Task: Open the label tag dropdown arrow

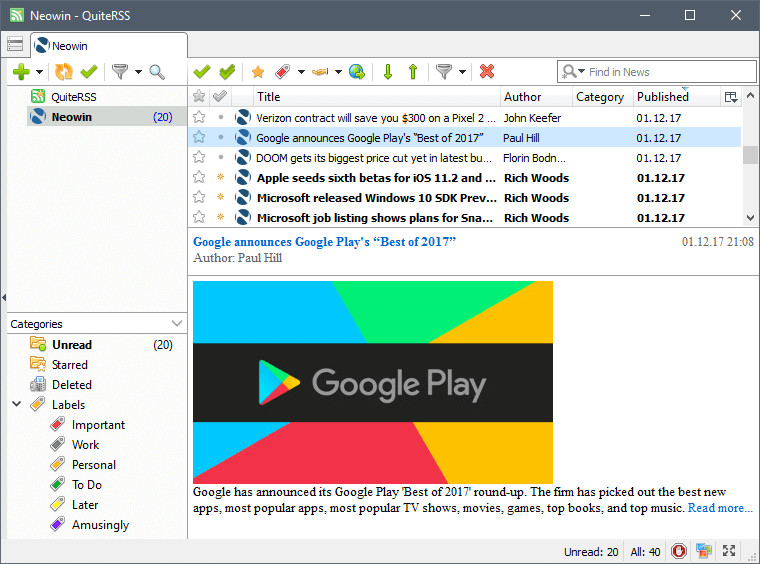Action: 301,72
